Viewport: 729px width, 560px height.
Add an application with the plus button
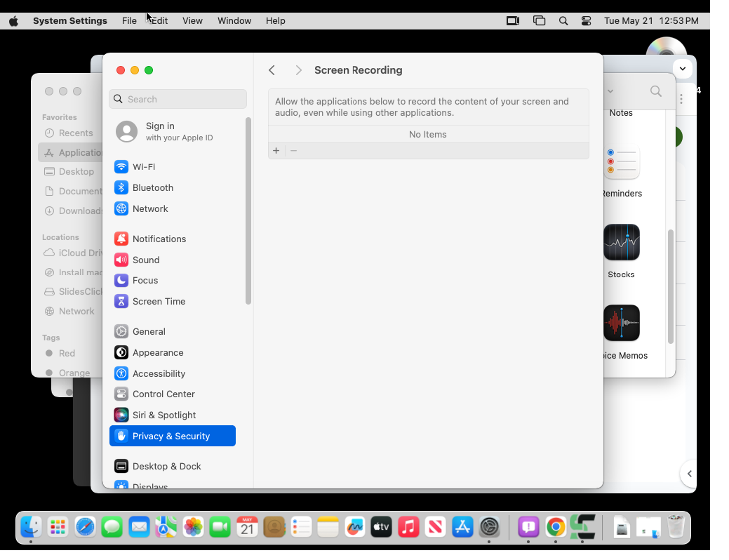[x=276, y=151]
